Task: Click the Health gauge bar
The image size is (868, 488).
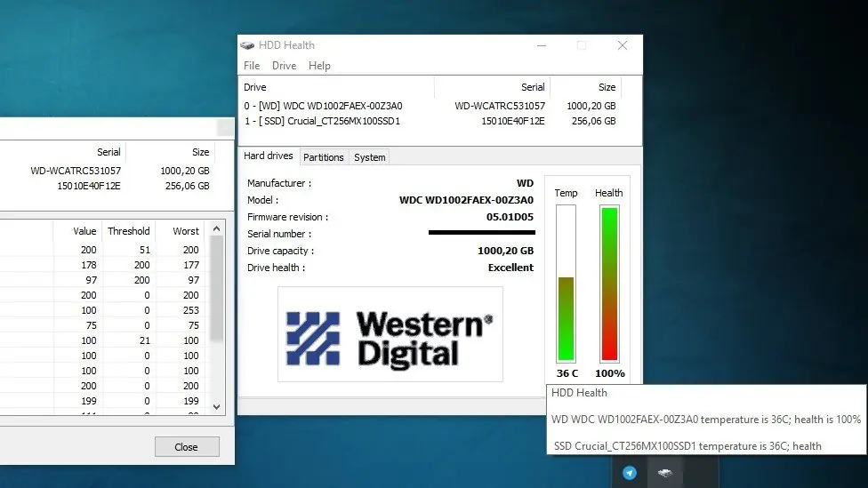Action: coord(609,284)
